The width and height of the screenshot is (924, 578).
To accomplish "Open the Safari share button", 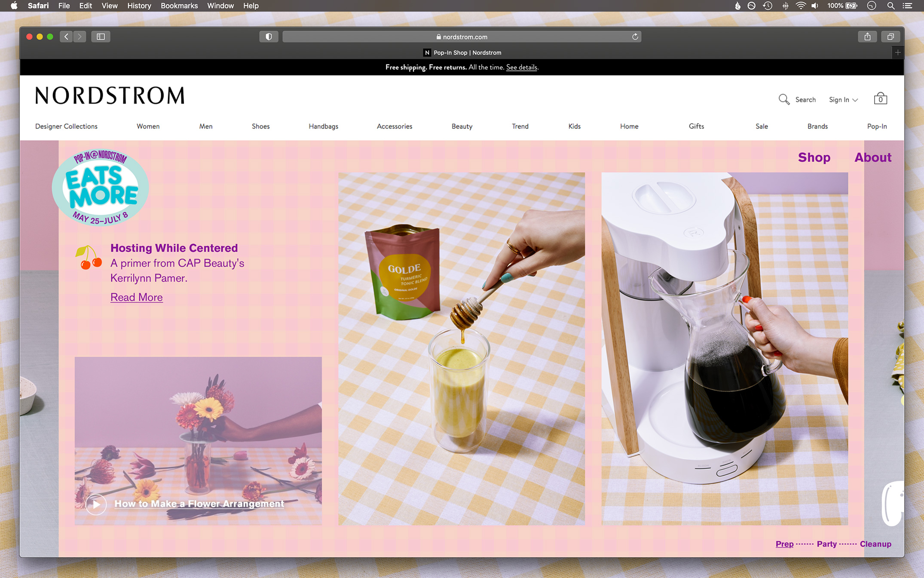I will 867,37.
